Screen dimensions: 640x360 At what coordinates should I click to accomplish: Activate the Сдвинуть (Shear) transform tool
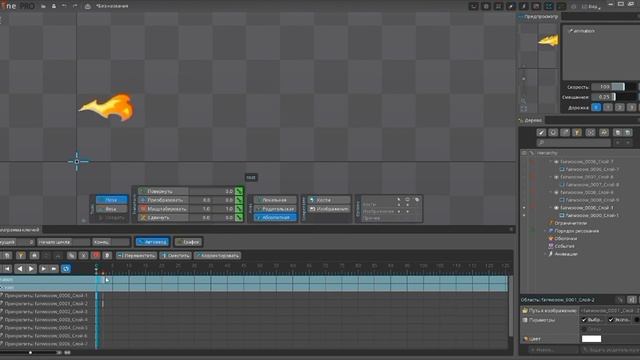point(163,218)
